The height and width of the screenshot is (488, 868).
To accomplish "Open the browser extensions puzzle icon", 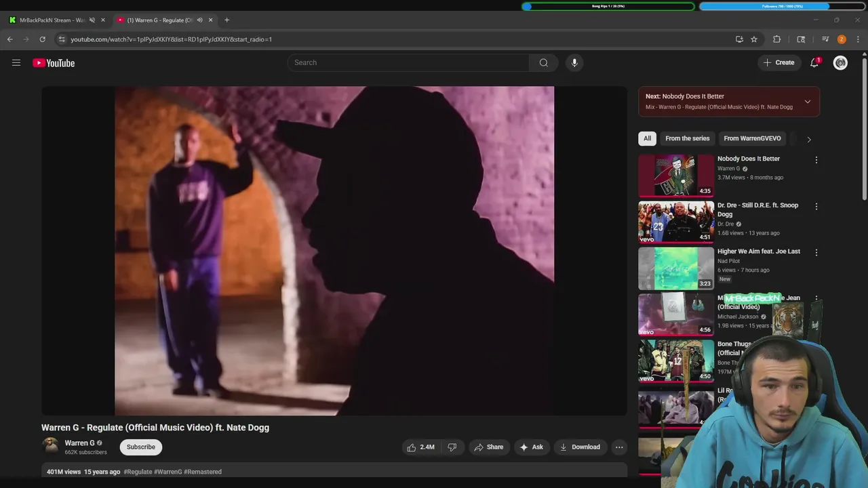I will click(777, 39).
